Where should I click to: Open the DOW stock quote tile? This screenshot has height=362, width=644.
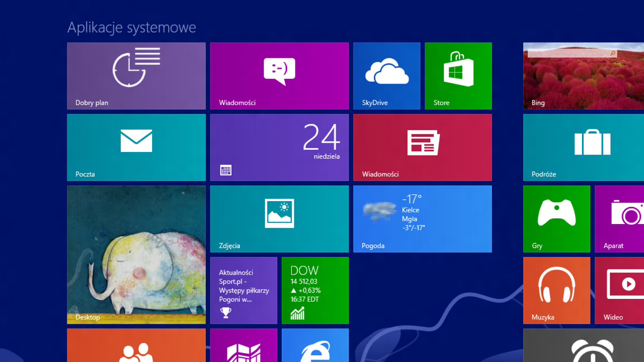tap(315, 290)
